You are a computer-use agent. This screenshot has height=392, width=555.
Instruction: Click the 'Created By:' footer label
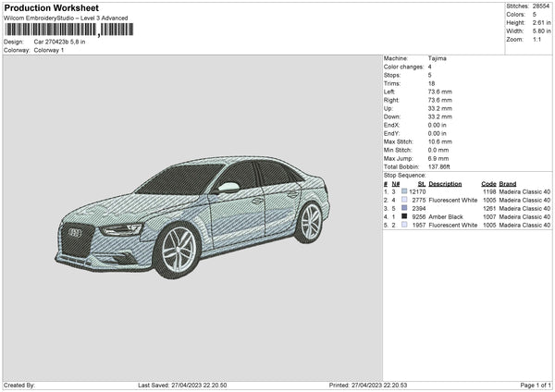pyautogui.click(x=19, y=385)
